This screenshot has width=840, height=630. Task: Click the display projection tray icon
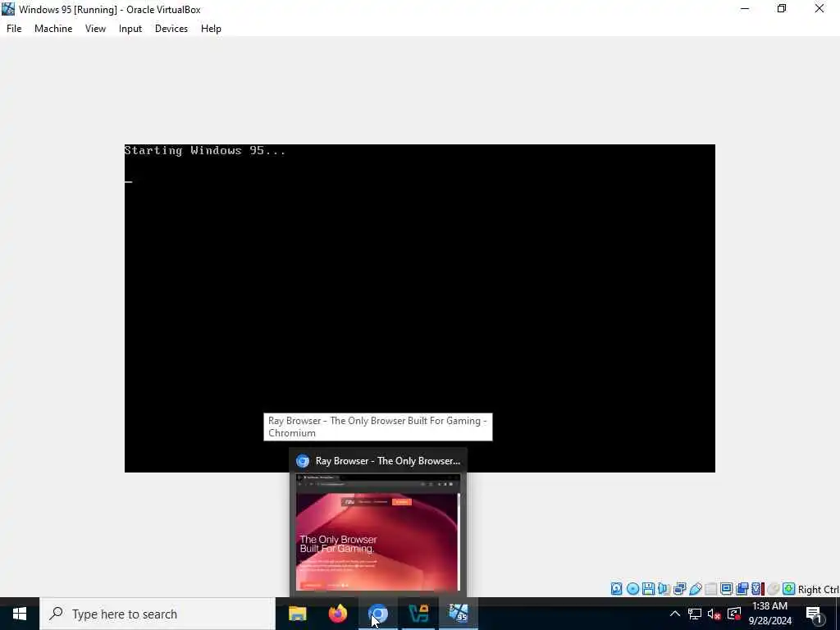[x=734, y=614]
